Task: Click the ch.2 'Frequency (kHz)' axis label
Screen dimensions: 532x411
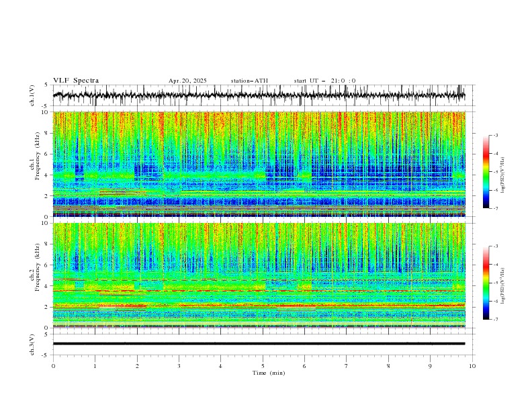Action: coord(38,267)
